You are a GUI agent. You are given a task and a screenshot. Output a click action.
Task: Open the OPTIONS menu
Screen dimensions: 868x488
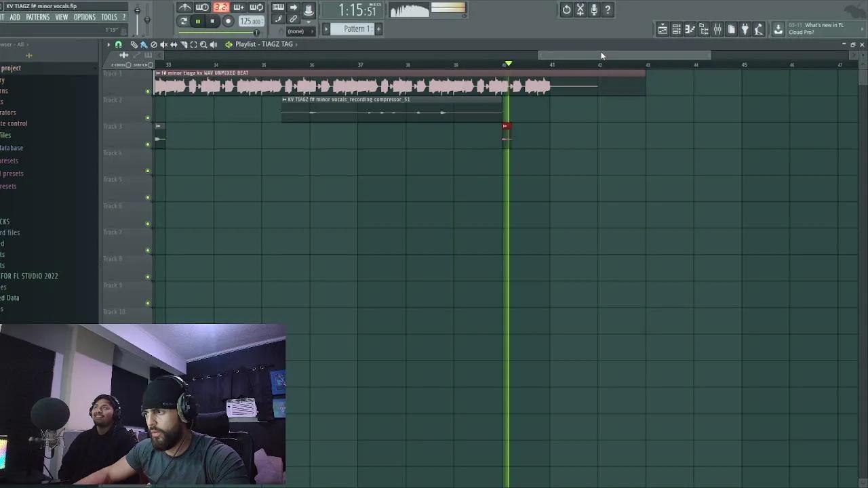tap(84, 17)
